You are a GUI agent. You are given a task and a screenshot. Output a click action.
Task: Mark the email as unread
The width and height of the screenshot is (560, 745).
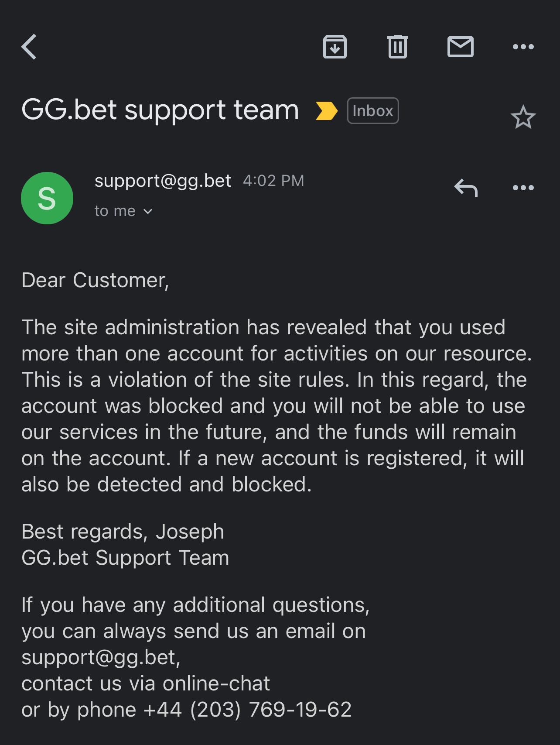click(460, 47)
